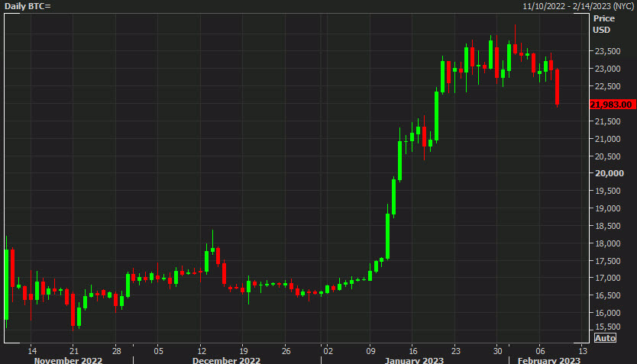Viewport: 637px width, 364px height.
Task: Click the 14 date tick in November
Action: coord(32,351)
